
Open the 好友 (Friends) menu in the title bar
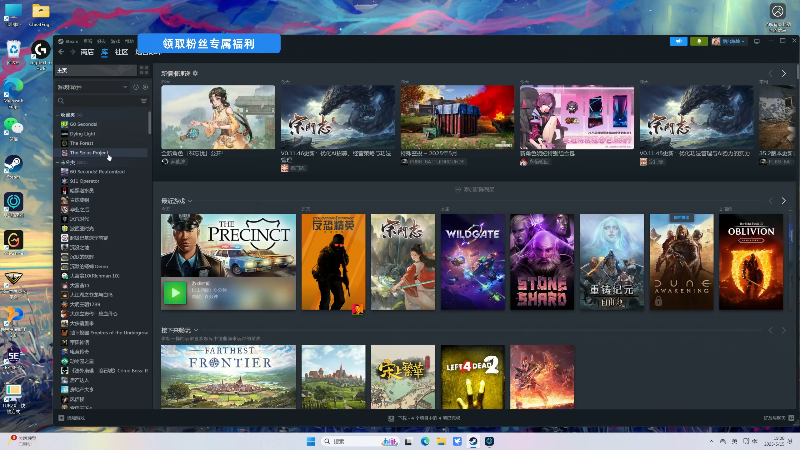101,41
